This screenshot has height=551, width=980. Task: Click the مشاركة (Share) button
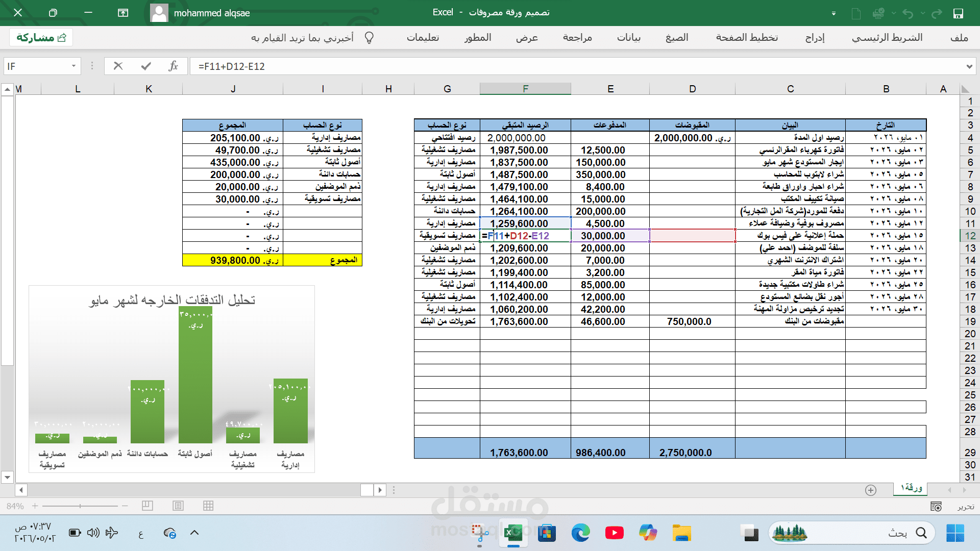pos(41,38)
